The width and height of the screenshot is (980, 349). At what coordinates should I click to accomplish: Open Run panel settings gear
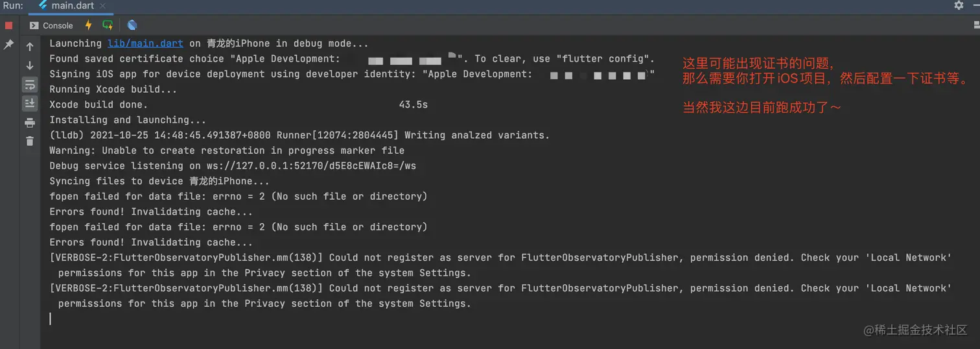tap(959, 5)
